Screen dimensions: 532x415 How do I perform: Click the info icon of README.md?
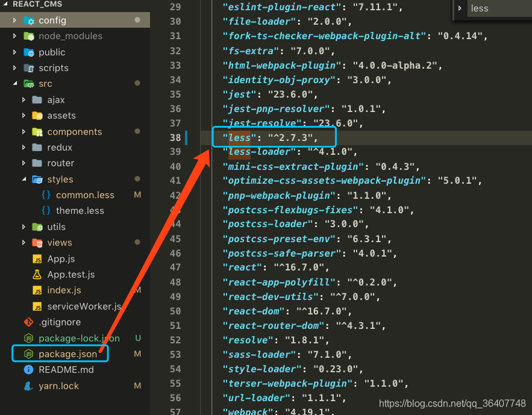click(29, 370)
